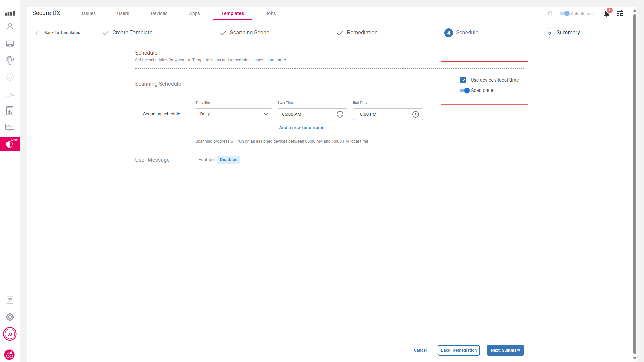Open filter settings sliders icon
Image resolution: width=644 pixels, height=362 pixels.
[x=620, y=13]
